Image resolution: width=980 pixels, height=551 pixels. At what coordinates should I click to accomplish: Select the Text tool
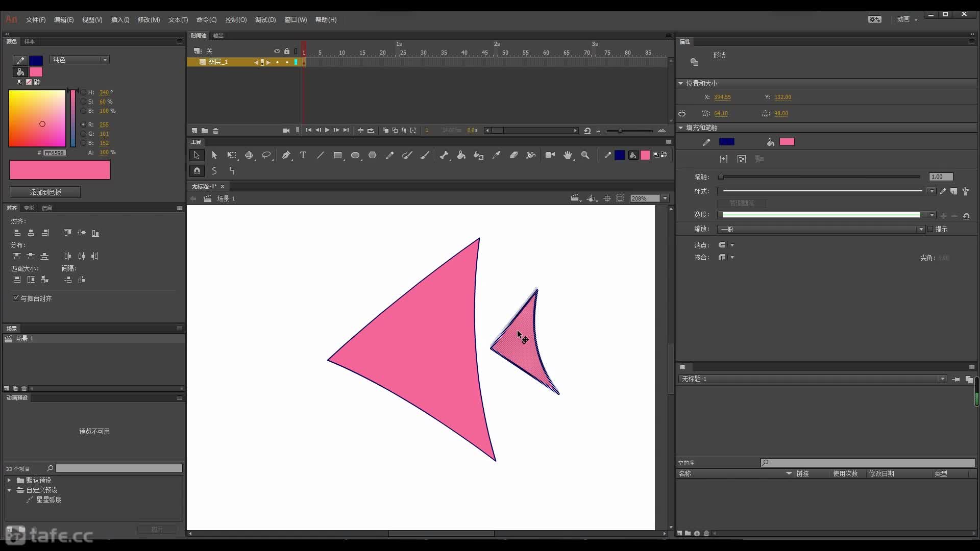pyautogui.click(x=303, y=155)
